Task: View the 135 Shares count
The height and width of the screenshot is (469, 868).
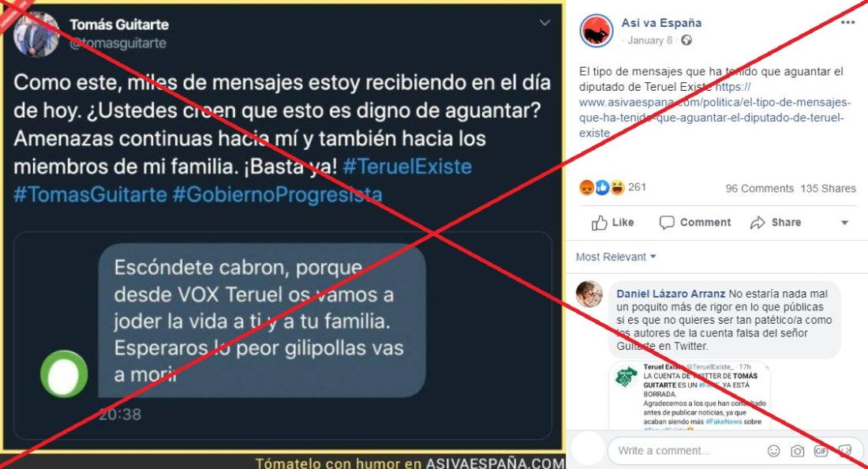Action: 828,189
